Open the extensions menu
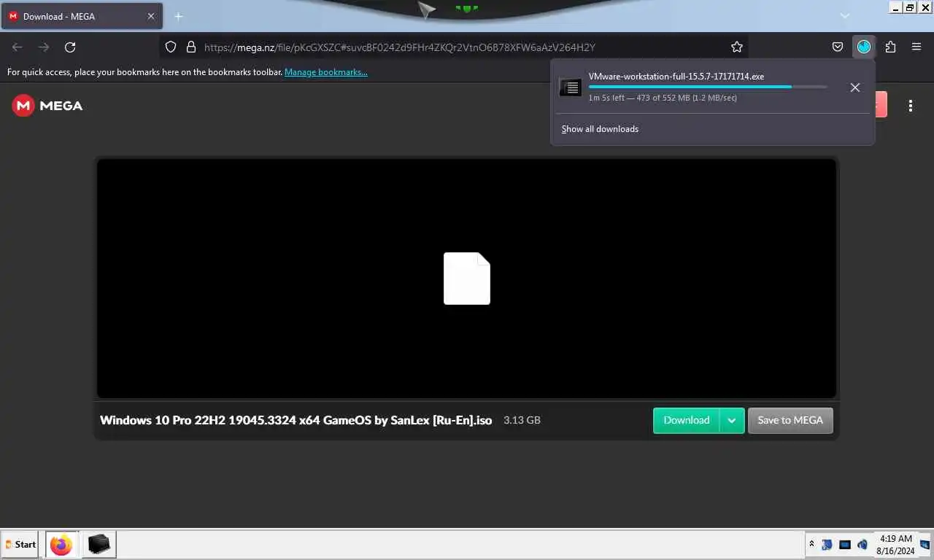Screen dimensions: 934x560 point(890,47)
